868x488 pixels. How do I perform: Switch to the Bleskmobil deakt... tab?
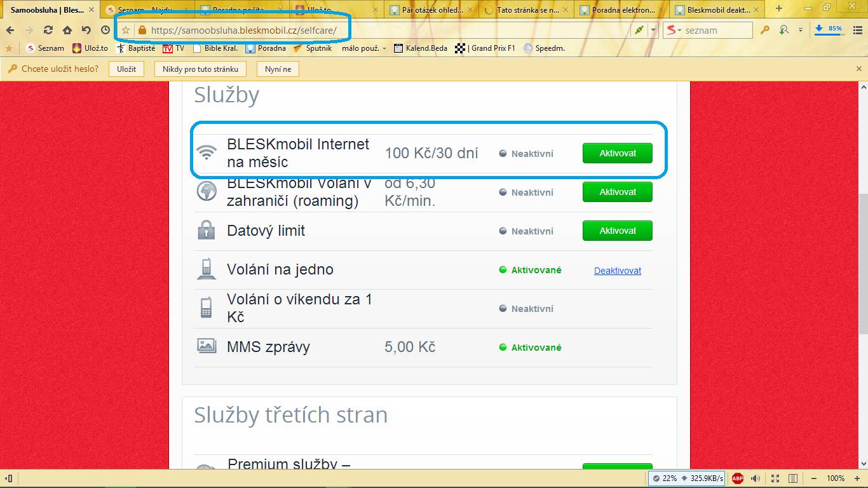tap(717, 10)
